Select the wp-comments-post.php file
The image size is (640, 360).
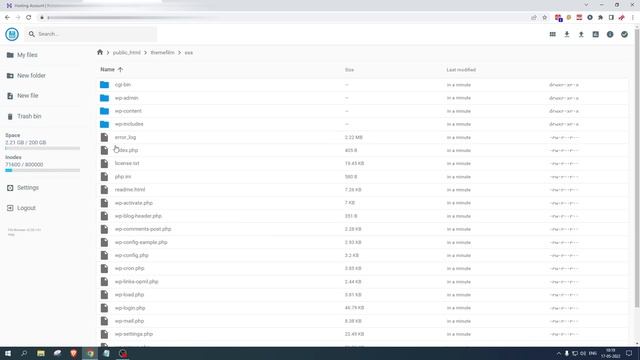pyautogui.click(x=362, y=229)
